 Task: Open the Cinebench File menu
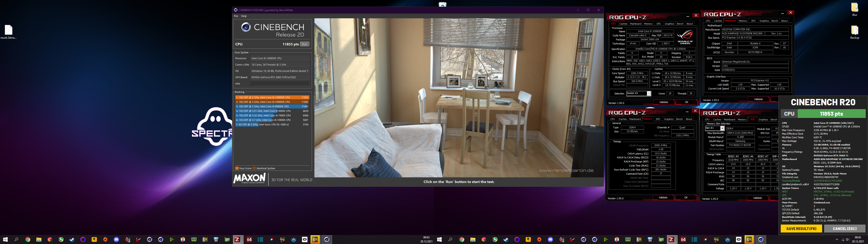pyautogui.click(x=236, y=16)
